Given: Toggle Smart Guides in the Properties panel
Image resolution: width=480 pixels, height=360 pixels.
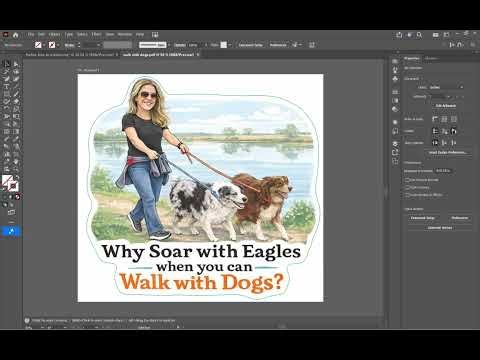Looking at the screenshot, I should click(x=454, y=131).
